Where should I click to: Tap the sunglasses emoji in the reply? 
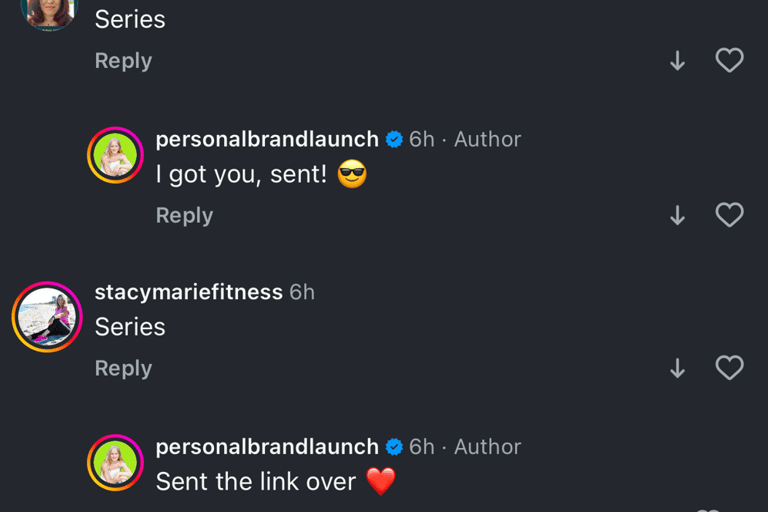(352, 176)
